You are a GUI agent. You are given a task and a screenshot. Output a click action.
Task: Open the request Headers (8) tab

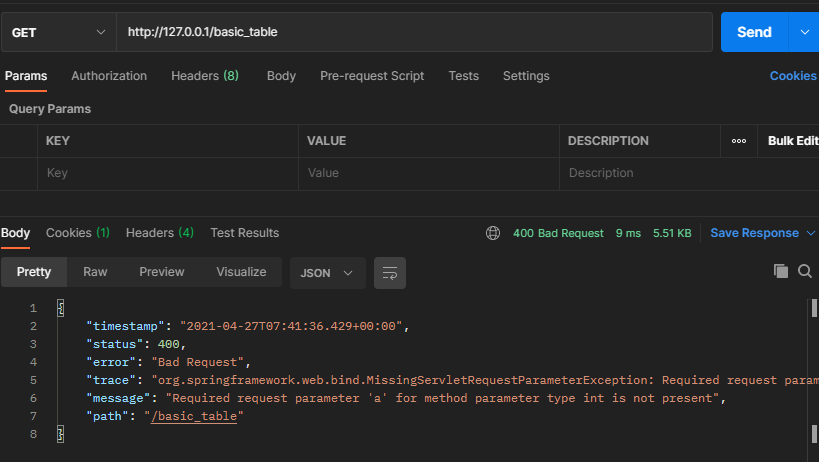click(205, 76)
